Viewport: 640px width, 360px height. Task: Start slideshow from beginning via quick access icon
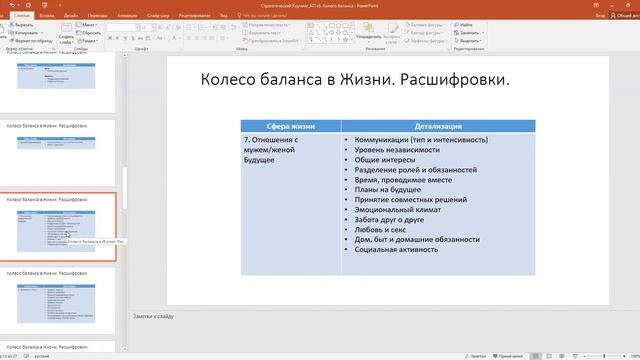click(x=44, y=5)
